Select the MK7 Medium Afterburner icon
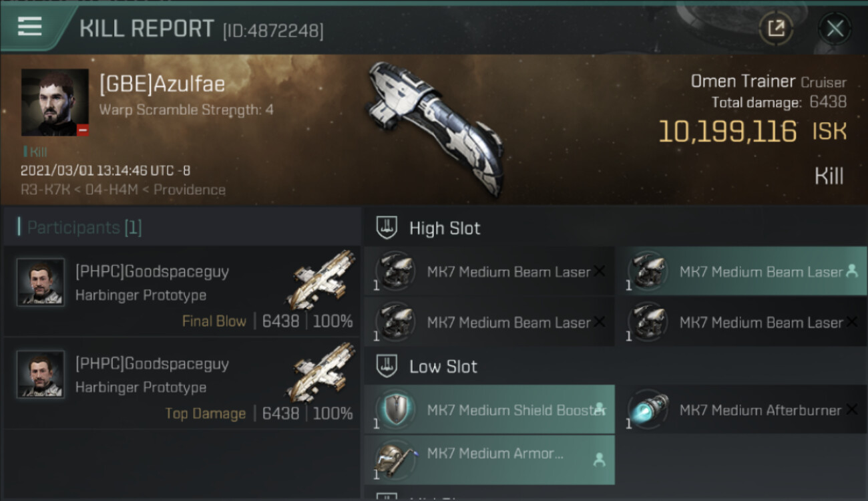This screenshot has height=501, width=868. pyautogui.click(x=648, y=409)
